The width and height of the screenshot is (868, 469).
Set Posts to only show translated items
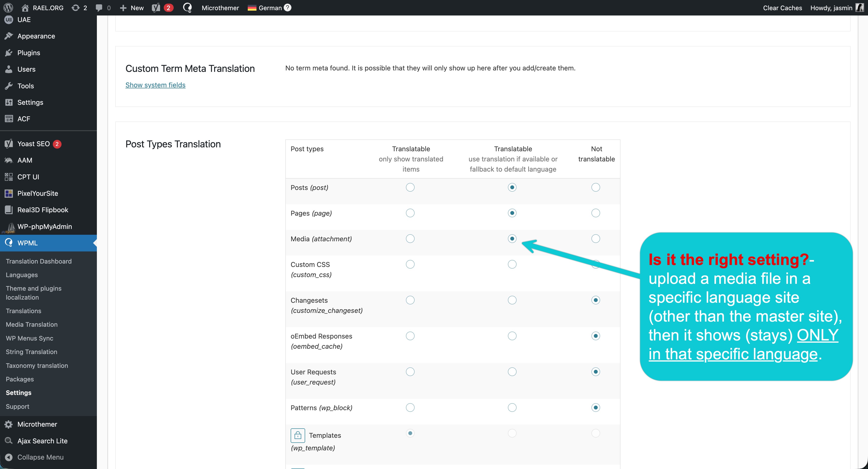(410, 187)
